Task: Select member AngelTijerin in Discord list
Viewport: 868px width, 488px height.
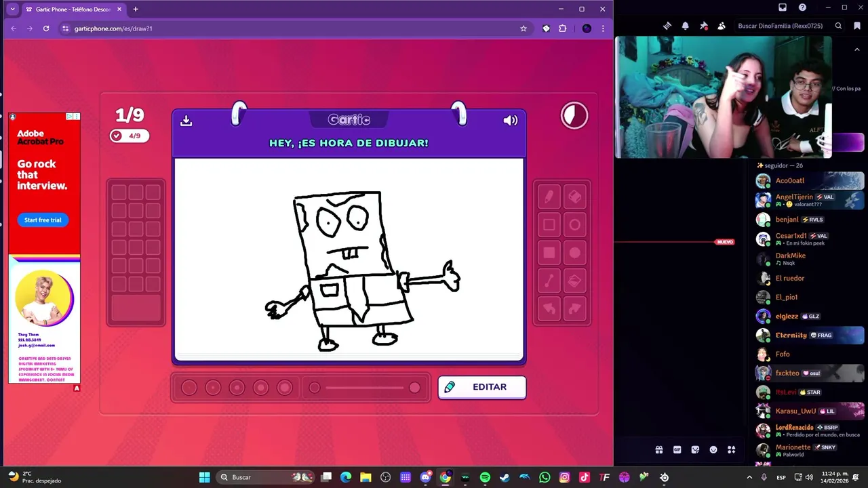Action: [810, 200]
